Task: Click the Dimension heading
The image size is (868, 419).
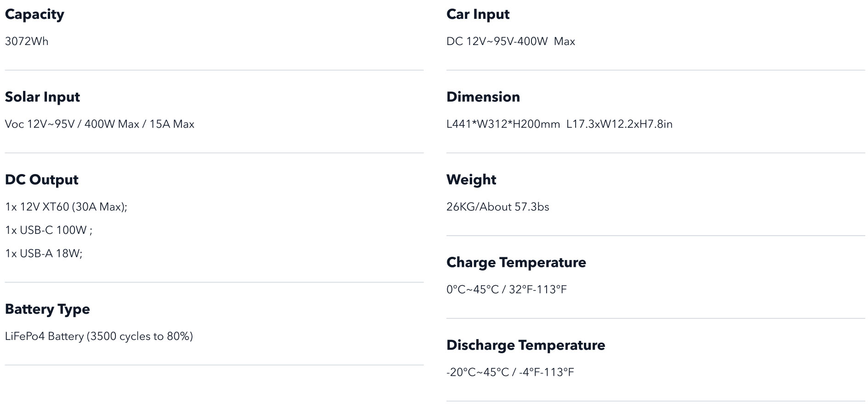Action: coord(483,97)
